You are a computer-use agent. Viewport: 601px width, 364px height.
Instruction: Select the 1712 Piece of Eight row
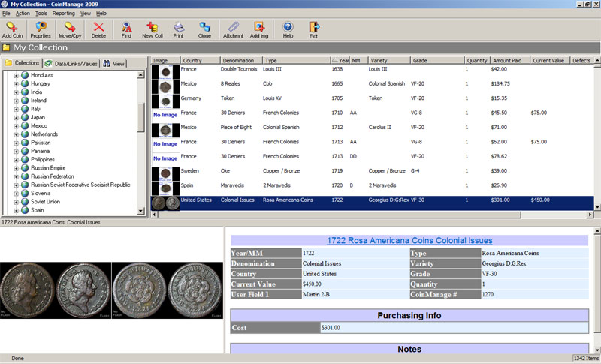(x=373, y=130)
